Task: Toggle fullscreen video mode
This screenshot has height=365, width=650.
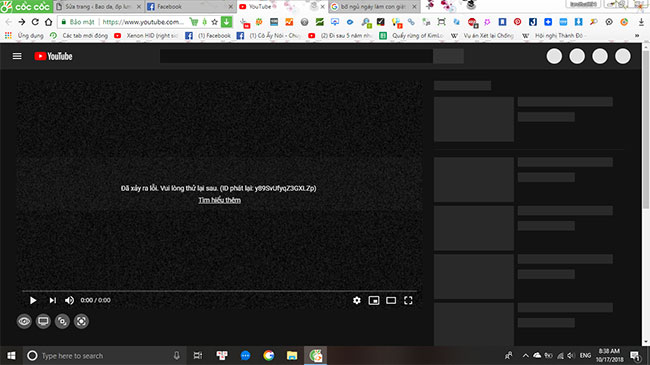Action: [x=408, y=300]
